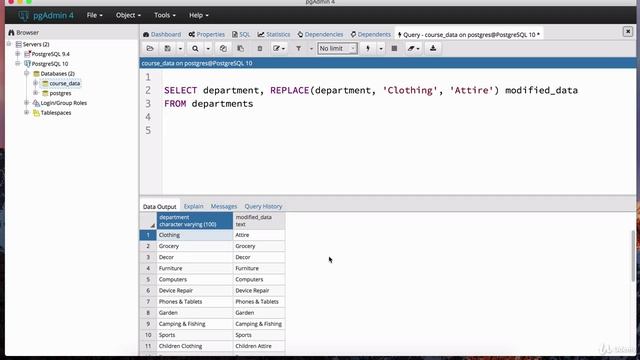Switch to the Properties tab
Screen dimensions: 640x360
coord(207,34)
